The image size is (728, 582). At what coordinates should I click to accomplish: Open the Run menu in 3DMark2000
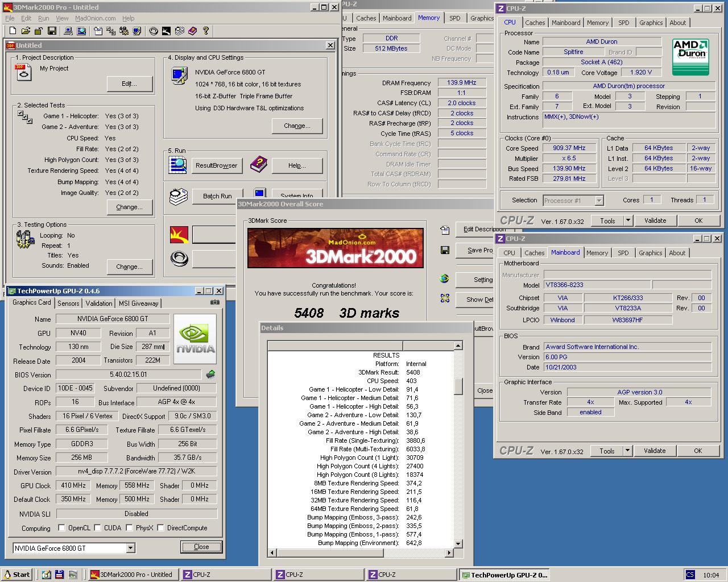point(43,18)
